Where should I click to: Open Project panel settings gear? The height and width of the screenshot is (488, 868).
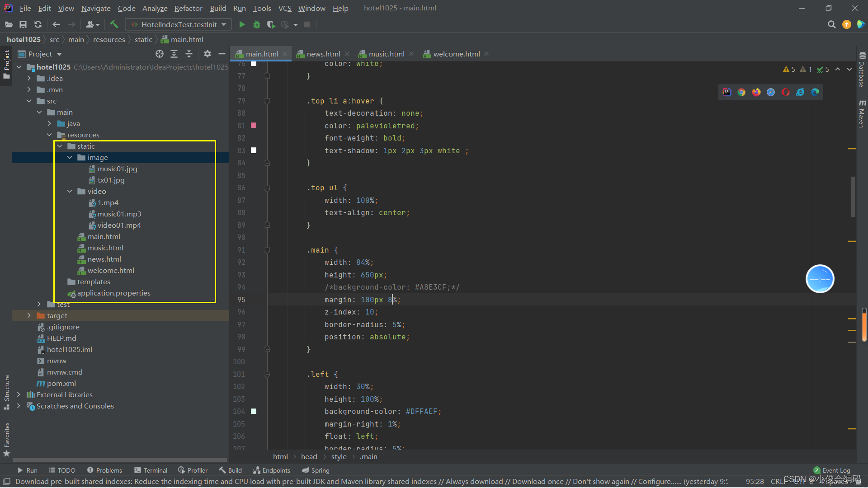pos(208,54)
